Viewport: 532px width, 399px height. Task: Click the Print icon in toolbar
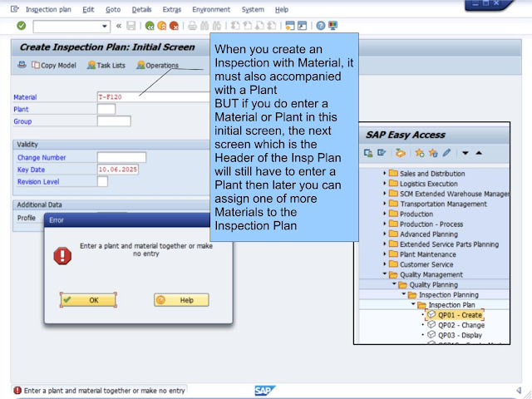(192, 26)
